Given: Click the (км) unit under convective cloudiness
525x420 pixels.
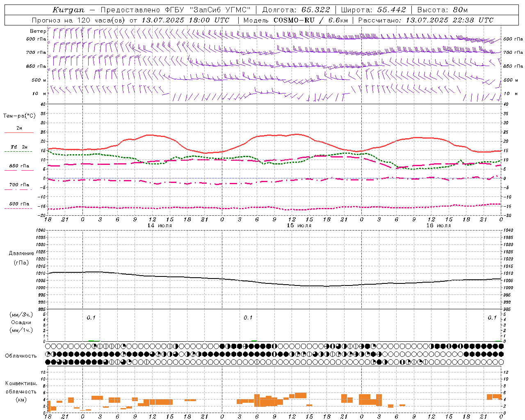Looking at the screenshot, I should tap(21, 399).
